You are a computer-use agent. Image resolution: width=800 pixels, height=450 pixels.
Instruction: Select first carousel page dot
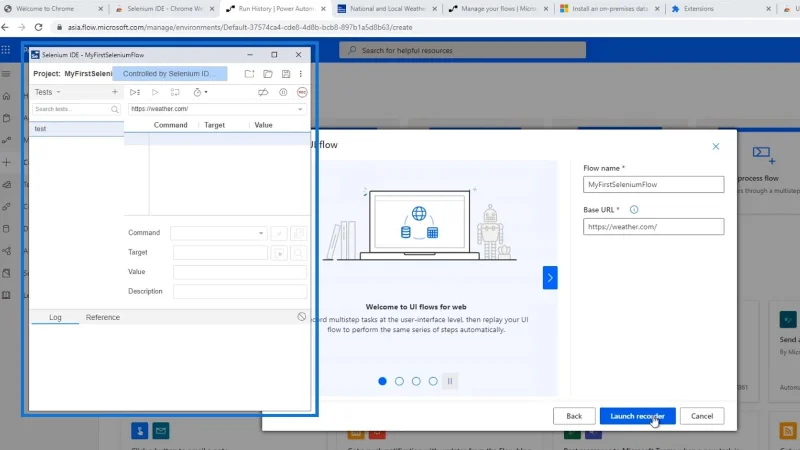[382, 381]
